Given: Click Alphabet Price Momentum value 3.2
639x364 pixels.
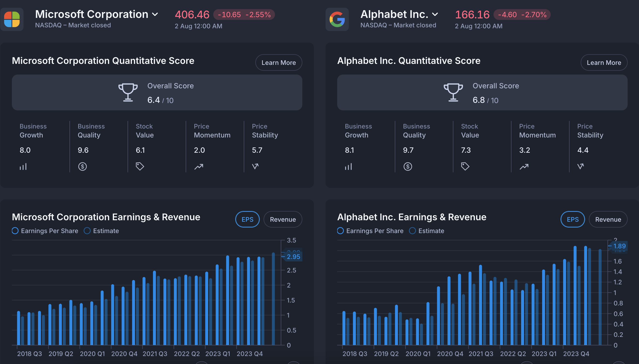Looking at the screenshot, I should coord(525,150).
